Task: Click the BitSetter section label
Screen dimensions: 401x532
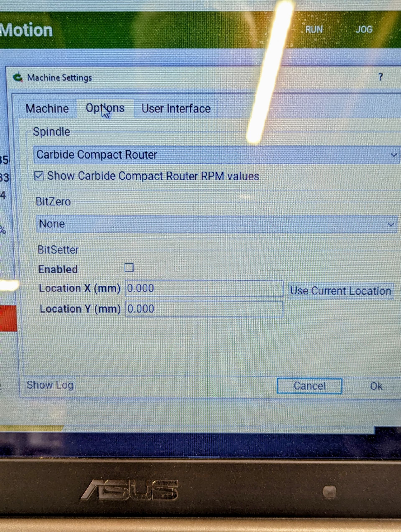Action: point(58,250)
